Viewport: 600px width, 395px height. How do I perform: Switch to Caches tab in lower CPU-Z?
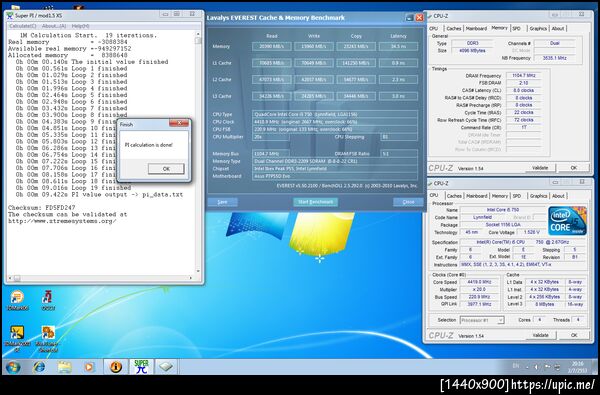454,196
